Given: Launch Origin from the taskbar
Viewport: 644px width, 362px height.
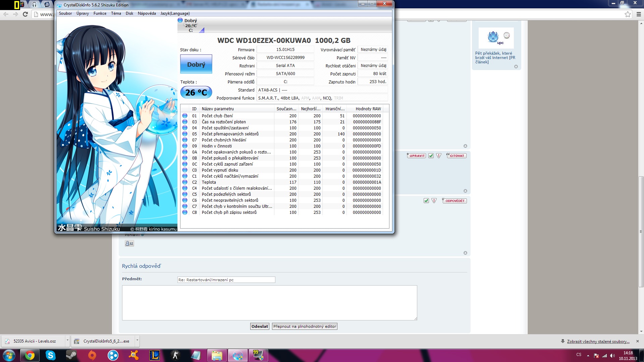Looking at the screenshot, I should 92,355.
